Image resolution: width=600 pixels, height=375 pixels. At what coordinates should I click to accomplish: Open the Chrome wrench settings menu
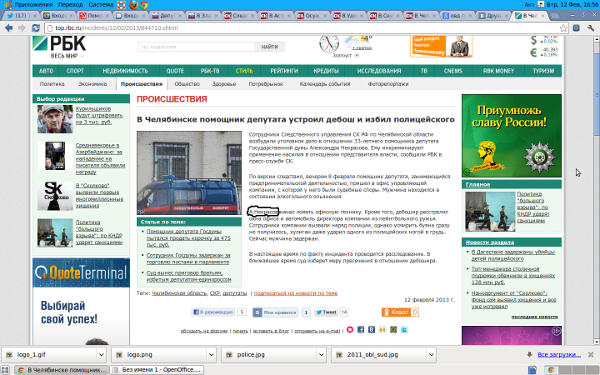click(x=591, y=28)
